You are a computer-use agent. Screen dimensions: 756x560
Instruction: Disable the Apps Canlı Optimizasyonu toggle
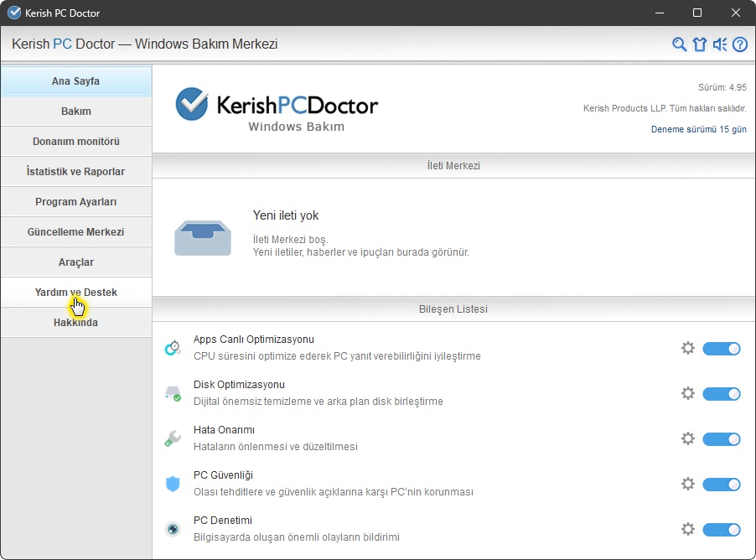[721, 348]
